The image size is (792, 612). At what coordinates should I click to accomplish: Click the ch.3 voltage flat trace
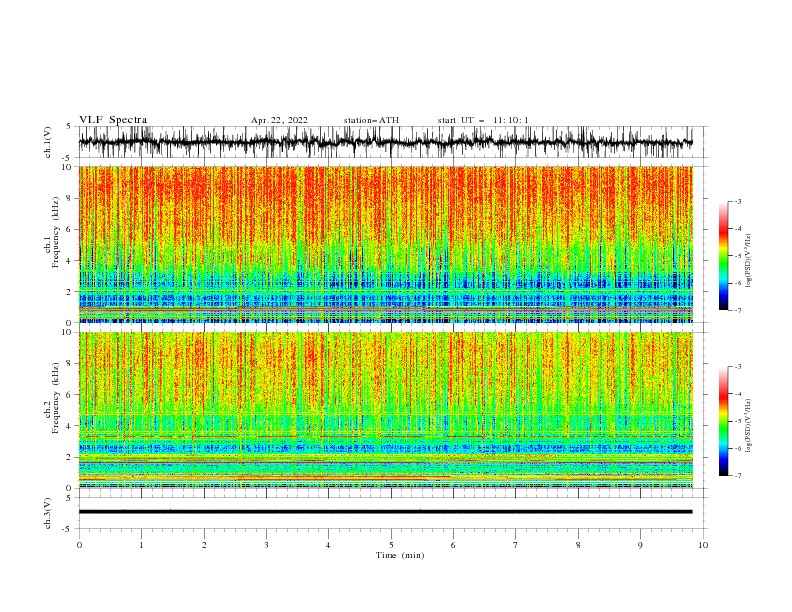pyautogui.click(x=385, y=512)
